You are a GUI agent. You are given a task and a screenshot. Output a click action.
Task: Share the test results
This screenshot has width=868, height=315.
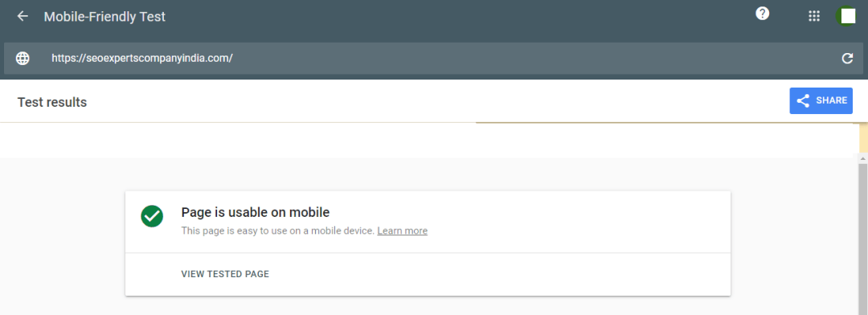tap(821, 100)
